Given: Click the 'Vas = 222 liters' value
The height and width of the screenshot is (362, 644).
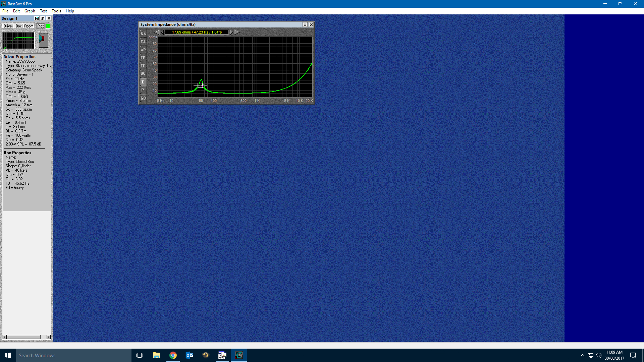Looking at the screenshot, I should [18, 87].
